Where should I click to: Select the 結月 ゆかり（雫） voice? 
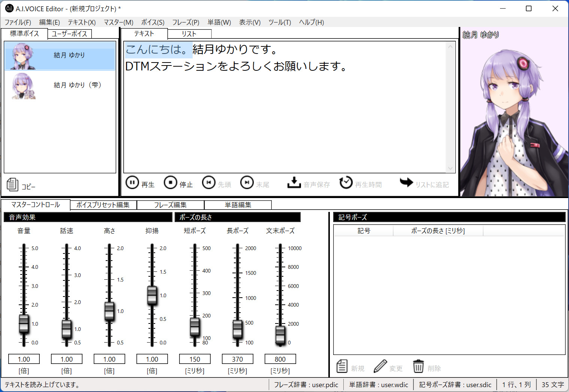click(x=60, y=85)
